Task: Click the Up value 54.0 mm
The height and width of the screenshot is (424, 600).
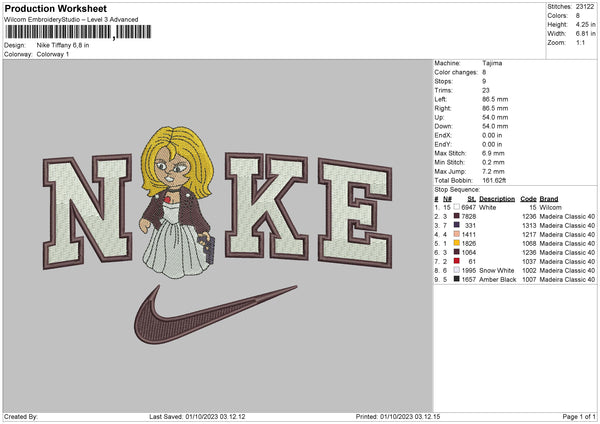Action: 495,117
